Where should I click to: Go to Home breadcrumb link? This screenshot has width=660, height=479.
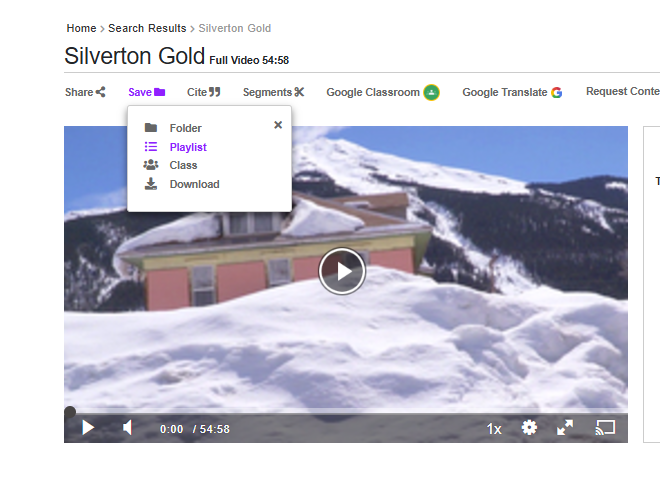coord(81,28)
